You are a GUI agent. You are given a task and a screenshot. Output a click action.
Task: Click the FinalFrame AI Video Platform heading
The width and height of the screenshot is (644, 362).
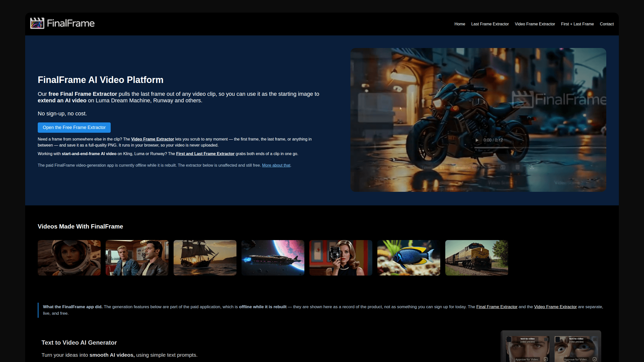click(x=101, y=80)
